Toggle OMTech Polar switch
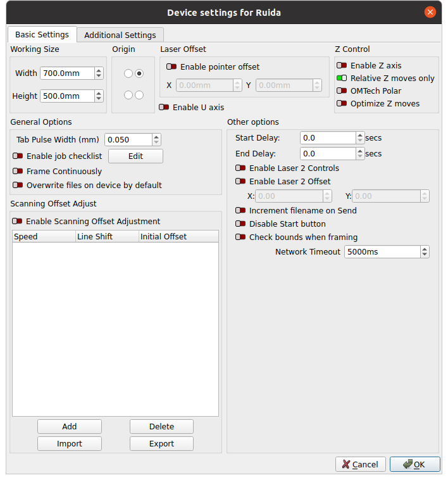 click(342, 91)
